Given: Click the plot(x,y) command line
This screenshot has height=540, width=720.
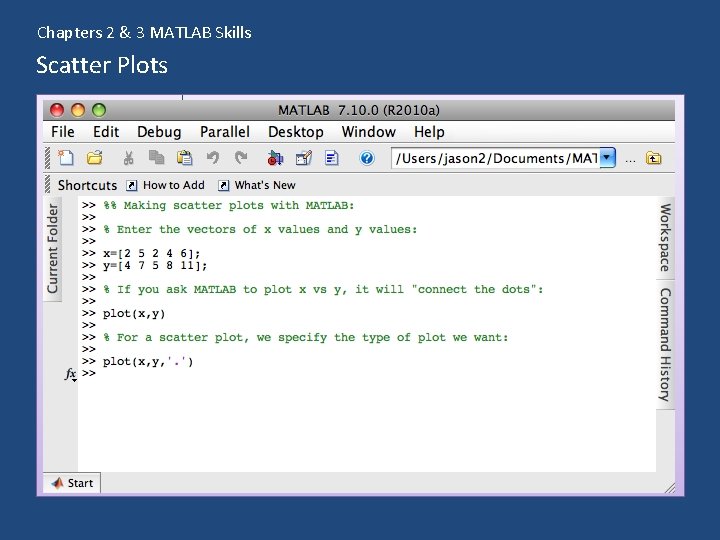Looking at the screenshot, I should (x=134, y=314).
